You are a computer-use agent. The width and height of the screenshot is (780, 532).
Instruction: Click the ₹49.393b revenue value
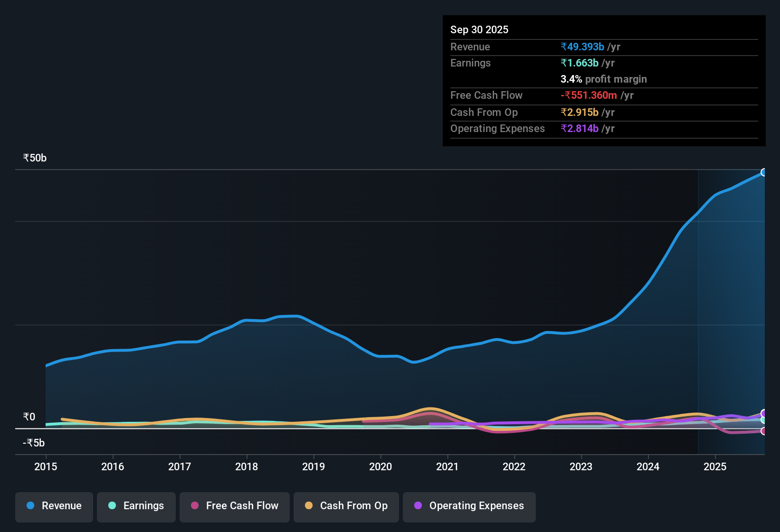click(x=582, y=47)
